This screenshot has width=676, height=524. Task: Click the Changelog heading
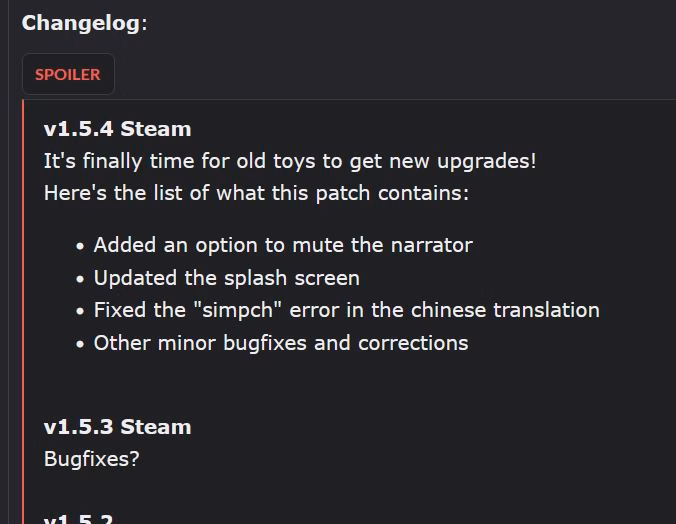(x=84, y=23)
